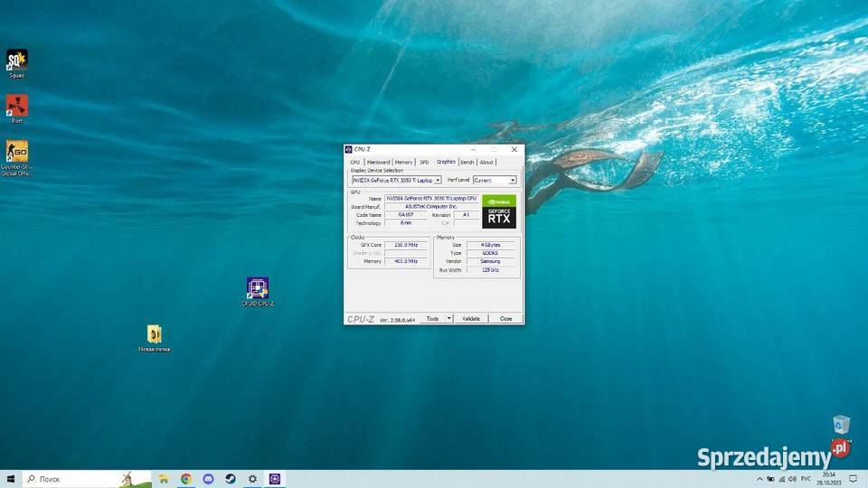This screenshot has height=488, width=868.
Task: Click the GDDR6 memory type value
Action: (x=490, y=253)
